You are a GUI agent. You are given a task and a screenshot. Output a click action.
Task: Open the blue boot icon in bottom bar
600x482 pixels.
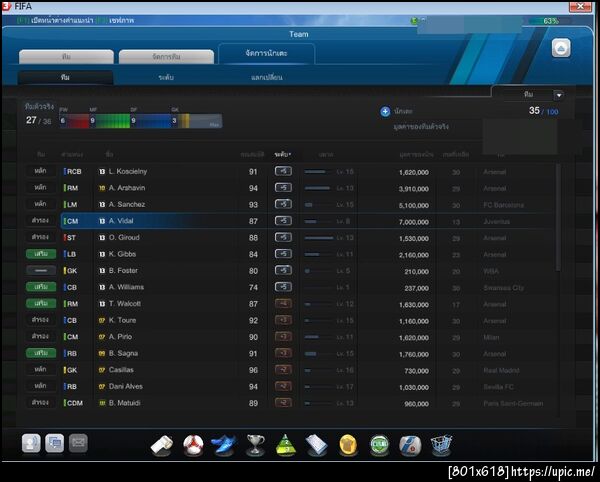tap(224, 445)
